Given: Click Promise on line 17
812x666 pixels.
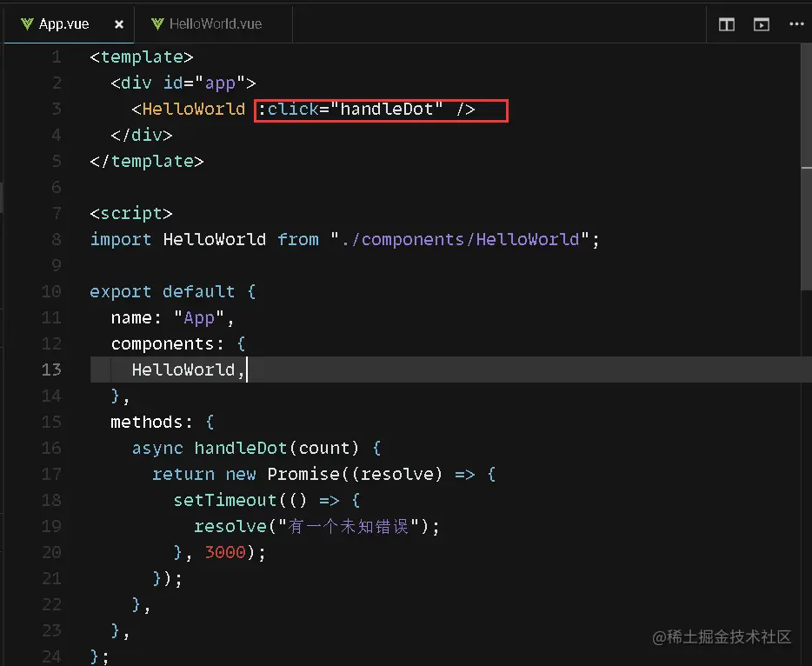Looking at the screenshot, I should click(303, 474).
